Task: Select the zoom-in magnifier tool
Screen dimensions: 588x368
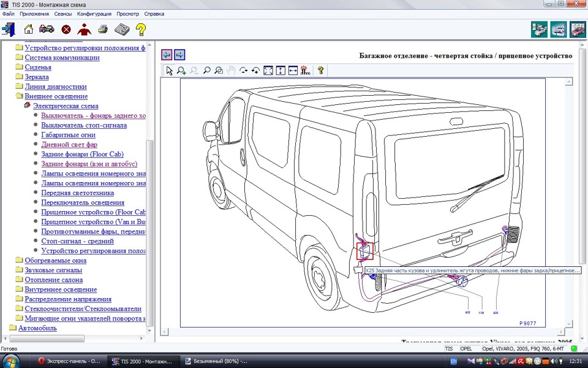Action: pyautogui.click(x=181, y=71)
